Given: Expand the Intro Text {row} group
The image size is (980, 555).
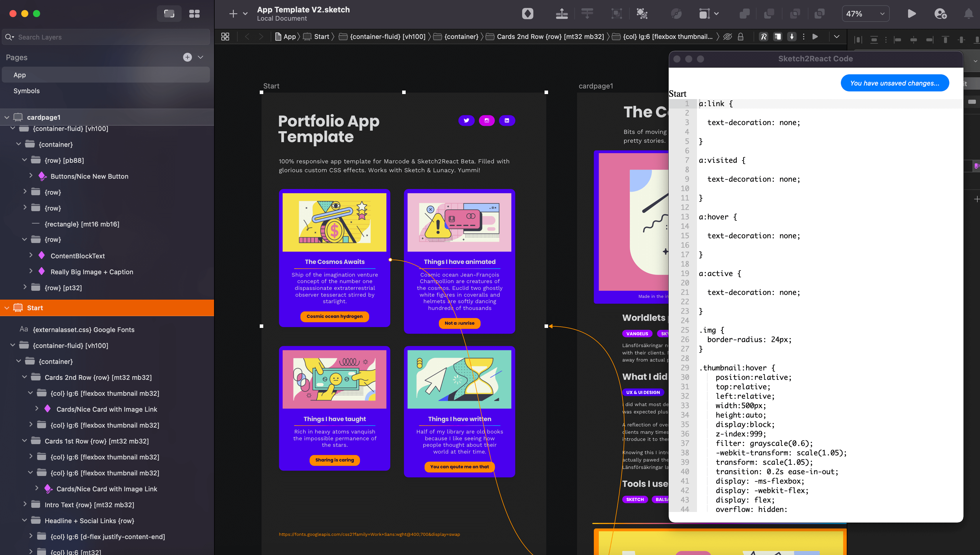Looking at the screenshot, I should coord(25,504).
